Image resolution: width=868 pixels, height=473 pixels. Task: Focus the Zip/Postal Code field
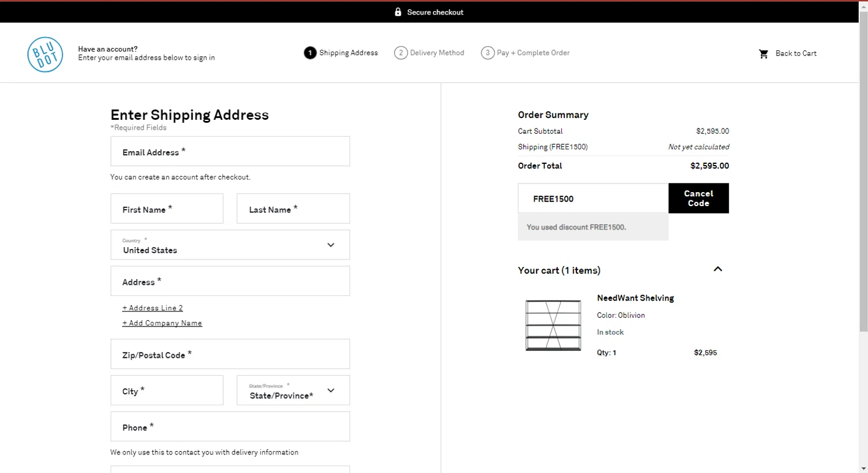(230, 354)
